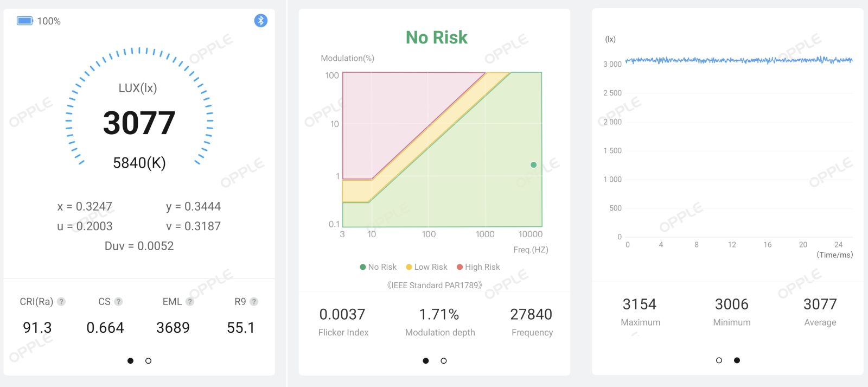Viewport: 868px width, 387px height.
Task: Tap the Bluetooth connection icon
Action: tap(261, 21)
